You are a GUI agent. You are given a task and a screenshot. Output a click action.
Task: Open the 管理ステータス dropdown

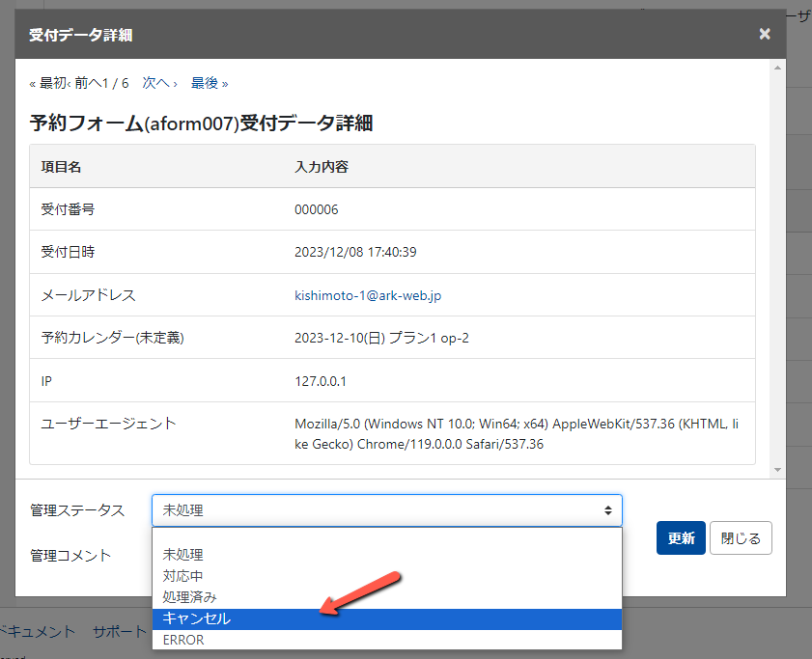tap(386, 510)
